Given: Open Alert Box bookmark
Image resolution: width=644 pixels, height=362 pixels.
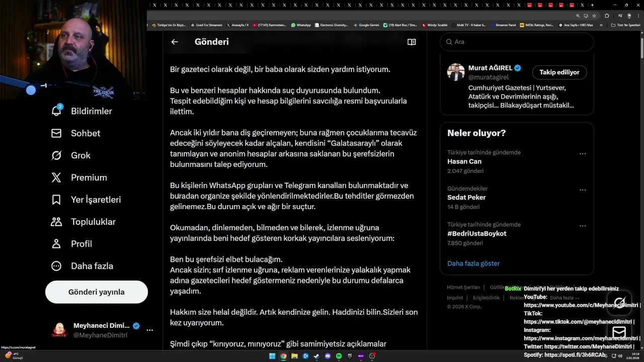Looking at the screenshot, I should pos(400,25).
